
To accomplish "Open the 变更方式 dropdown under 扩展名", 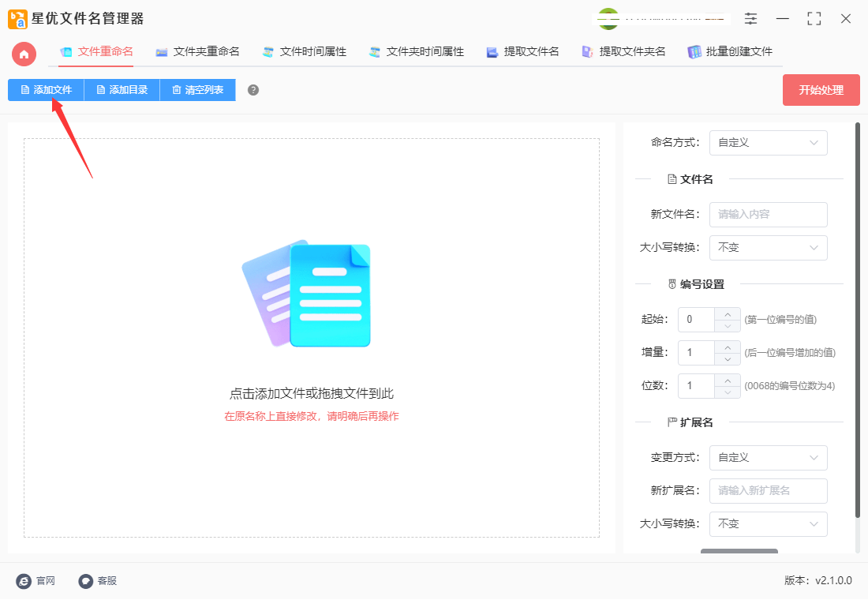I will tap(768, 458).
